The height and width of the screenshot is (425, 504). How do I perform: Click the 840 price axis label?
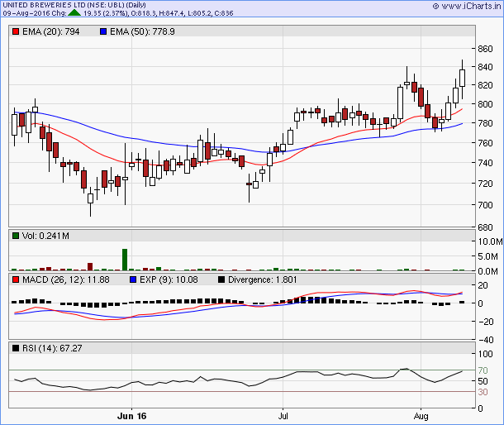tap(485, 67)
